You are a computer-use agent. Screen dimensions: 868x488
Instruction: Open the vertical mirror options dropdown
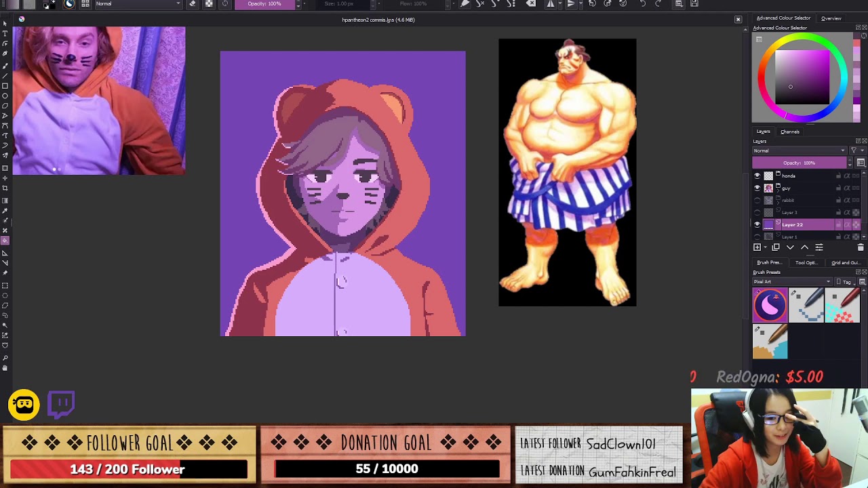(x=580, y=4)
